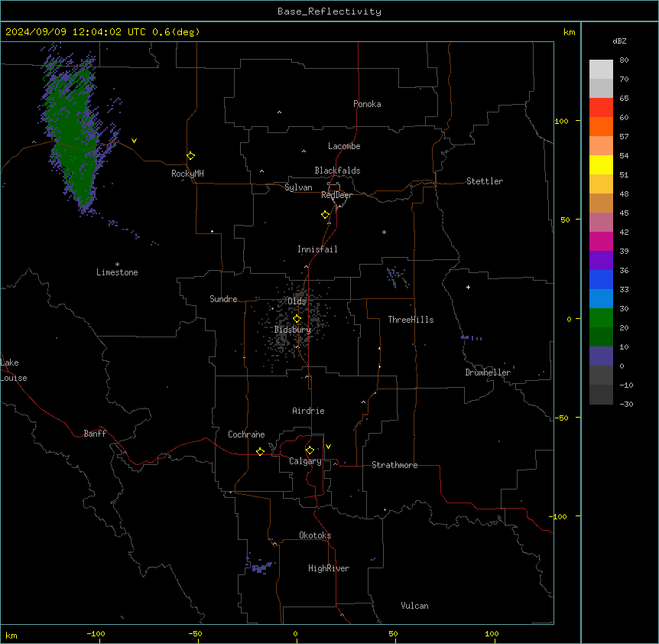Click the Sylvan label
This screenshot has width=659, height=644.
click(x=298, y=187)
